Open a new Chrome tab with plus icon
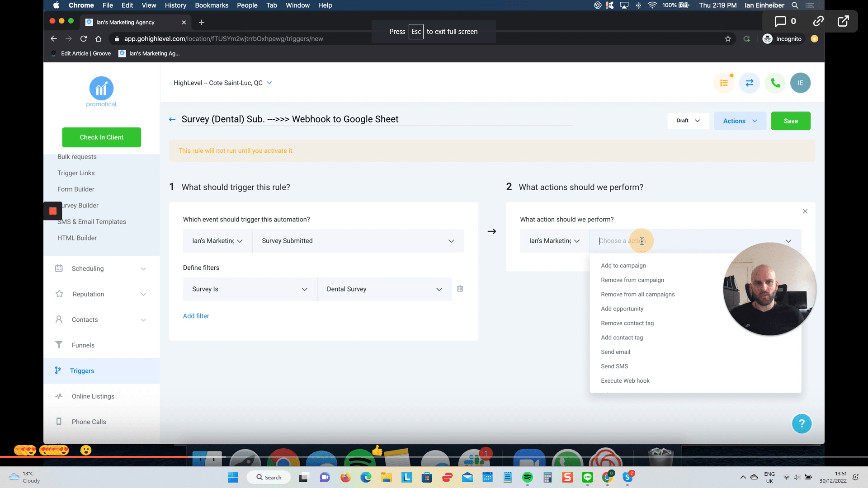This screenshot has height=488, width=868. tap(202, 22)
